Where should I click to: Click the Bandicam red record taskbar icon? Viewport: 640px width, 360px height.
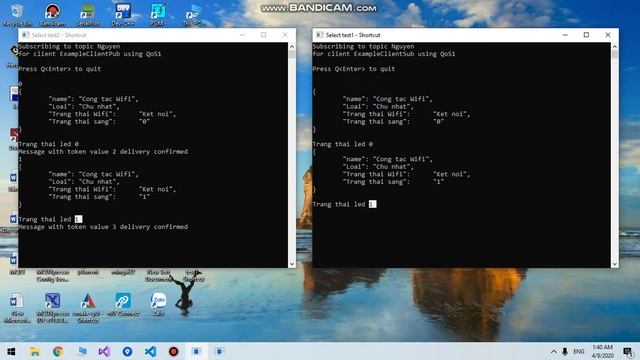(x=173, y=351)
